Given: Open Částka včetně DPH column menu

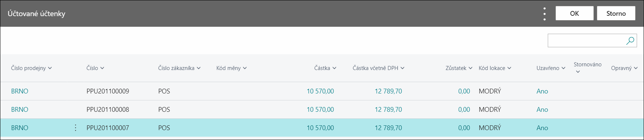Looking at the screenshot, I should pyautogui.click(x=402, y=68).
